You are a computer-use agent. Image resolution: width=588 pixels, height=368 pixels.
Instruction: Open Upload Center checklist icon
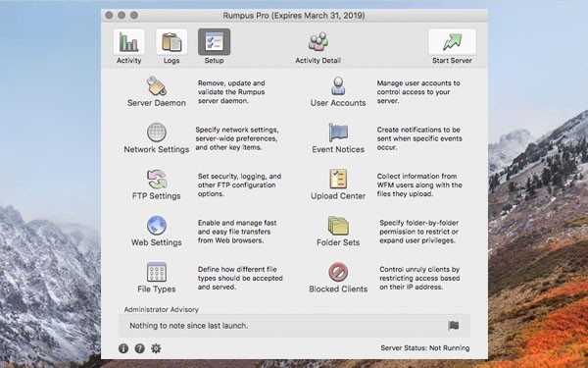[338, 179]
